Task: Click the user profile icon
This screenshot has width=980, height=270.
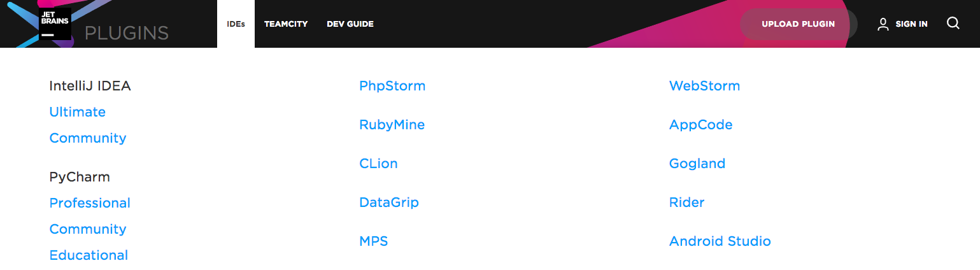Action: click(x=883, y=24)
